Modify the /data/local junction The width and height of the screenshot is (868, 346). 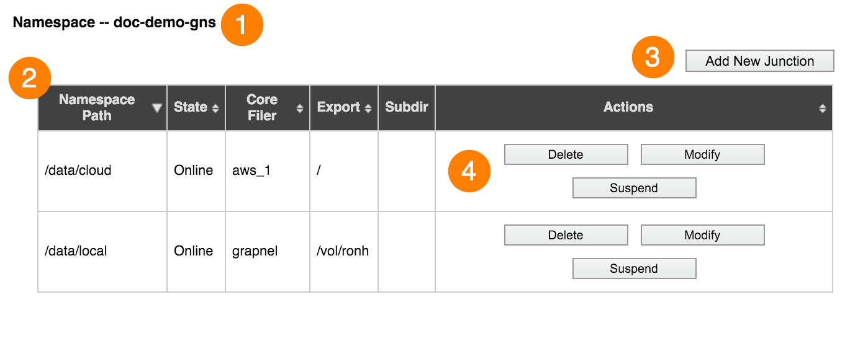(702, 235)
